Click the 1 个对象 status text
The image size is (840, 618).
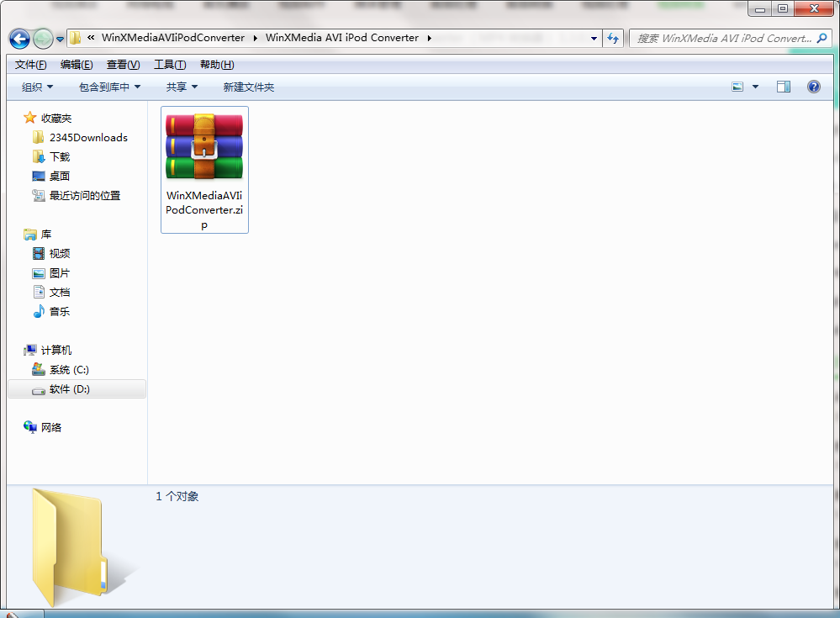(177, 496)
